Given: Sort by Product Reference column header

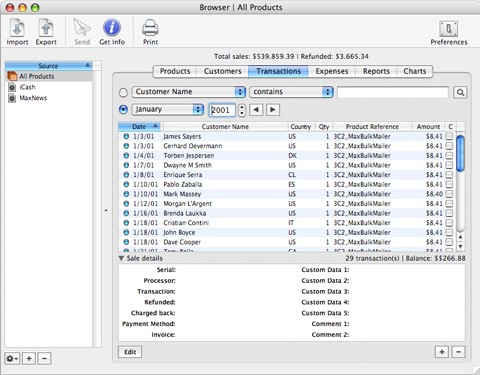Looking at the screenshot, I should [x=372, y=127].
